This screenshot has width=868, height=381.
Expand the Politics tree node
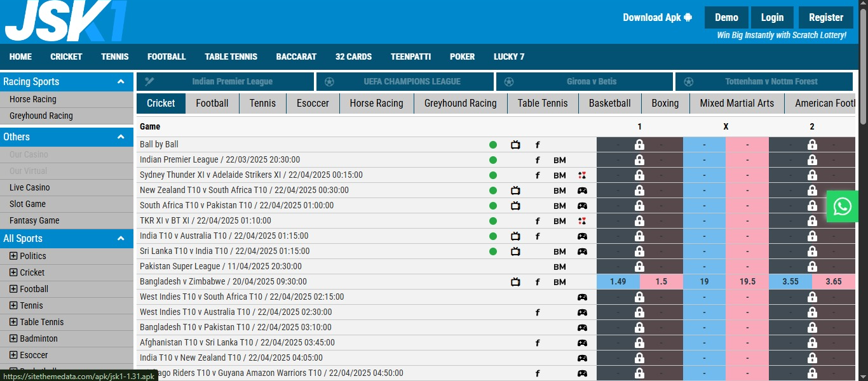13,256
